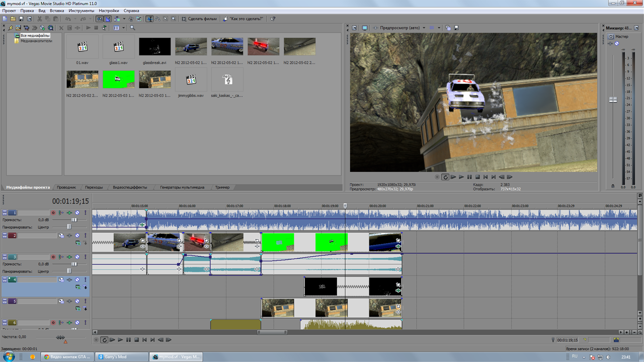This screenshot has width=644, height=362.
Task: Open a project via folder icon
Action: 13,19
